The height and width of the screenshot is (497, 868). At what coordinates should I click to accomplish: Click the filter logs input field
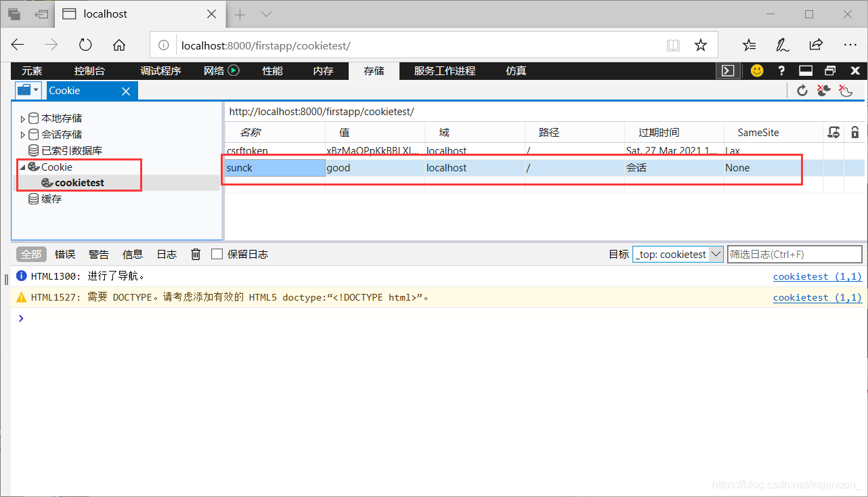795,255
